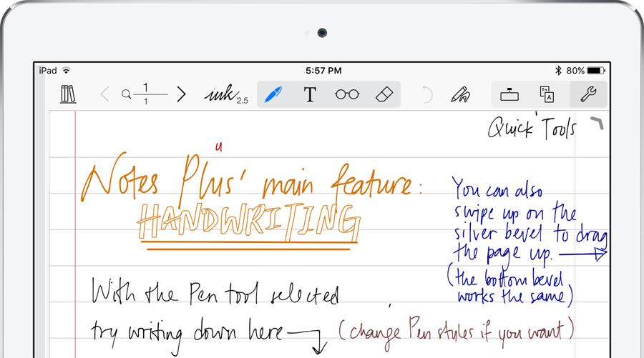Go to the next page arrow
This screenshot has width=644, height=358.
[x=181, y=94]
